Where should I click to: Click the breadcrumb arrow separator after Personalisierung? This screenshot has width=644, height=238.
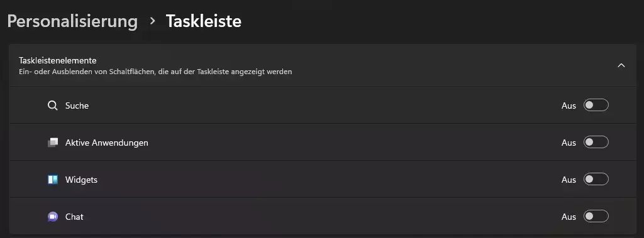click(152, 21)
